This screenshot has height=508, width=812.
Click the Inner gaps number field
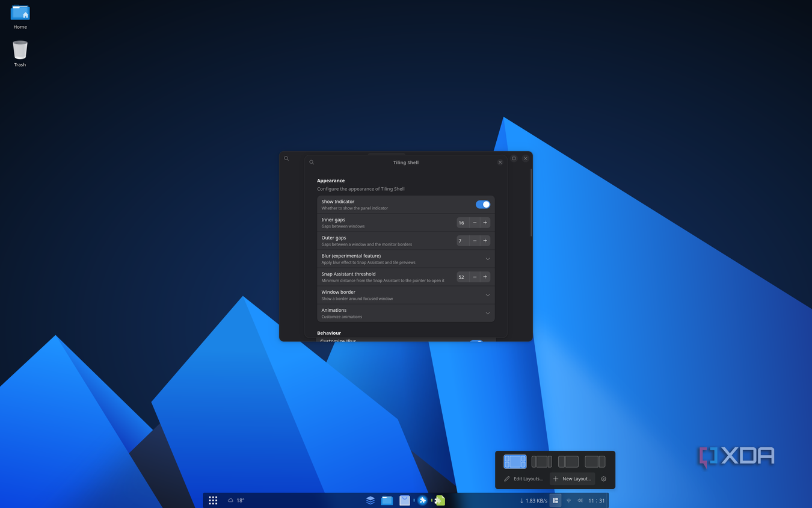(463, 223)
